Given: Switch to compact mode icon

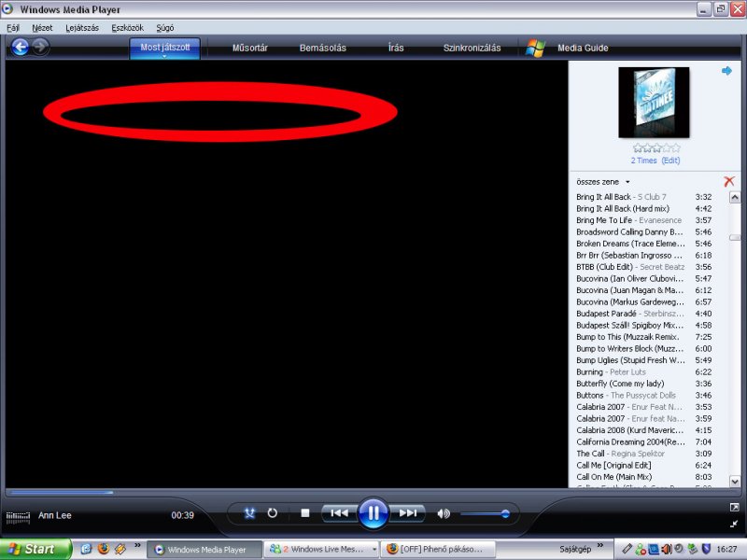Looking at the screenshot, I should coord(734,524).
